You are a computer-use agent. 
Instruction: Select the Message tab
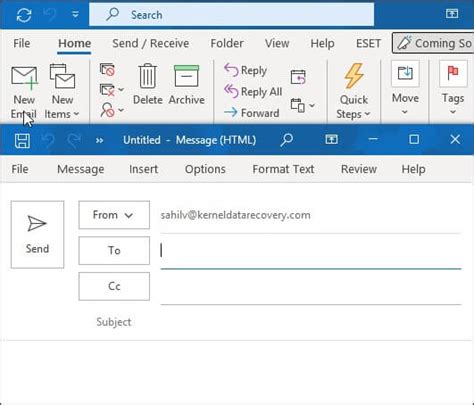pos(81,169)
